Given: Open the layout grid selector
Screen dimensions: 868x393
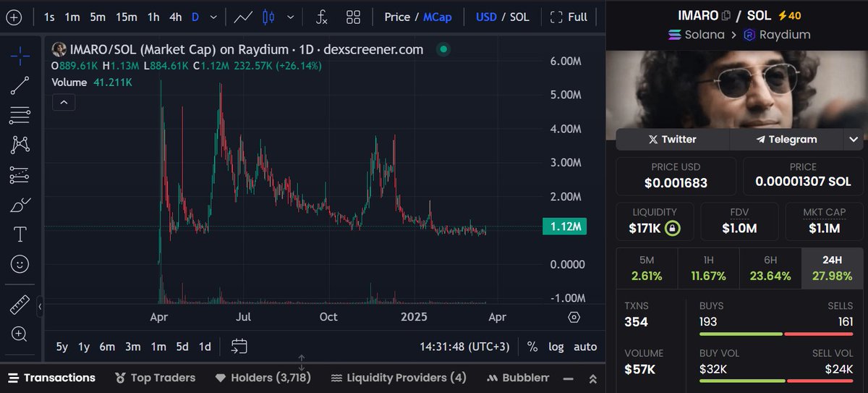Looking at the screenshot, I should 353,17.
